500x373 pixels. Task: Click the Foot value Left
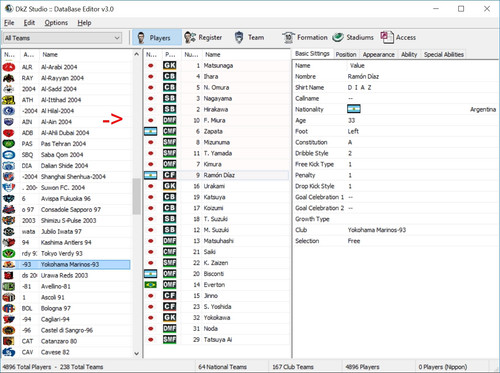pyautogui.click(x=353, y=131)
